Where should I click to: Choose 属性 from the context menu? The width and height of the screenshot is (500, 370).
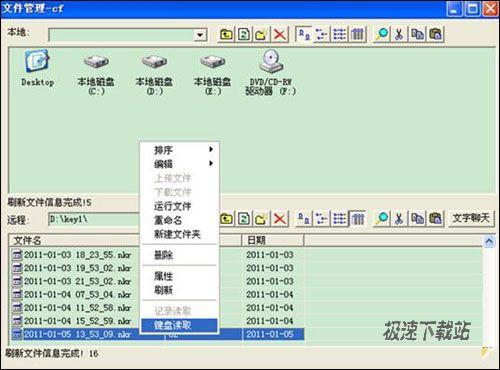point(179,276)
